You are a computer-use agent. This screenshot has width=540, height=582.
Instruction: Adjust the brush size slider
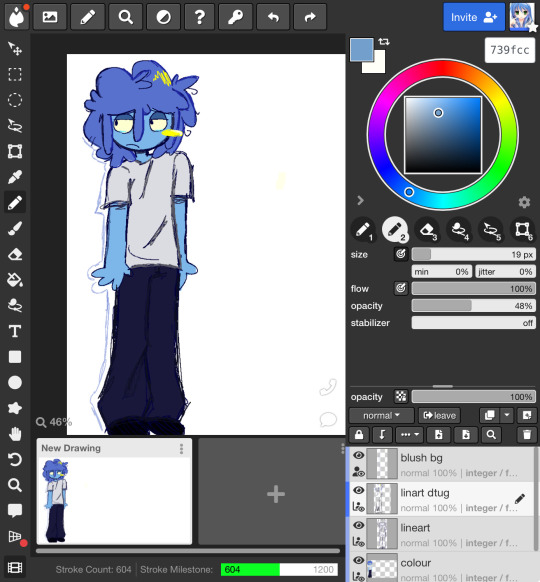[x=474, y=254]
